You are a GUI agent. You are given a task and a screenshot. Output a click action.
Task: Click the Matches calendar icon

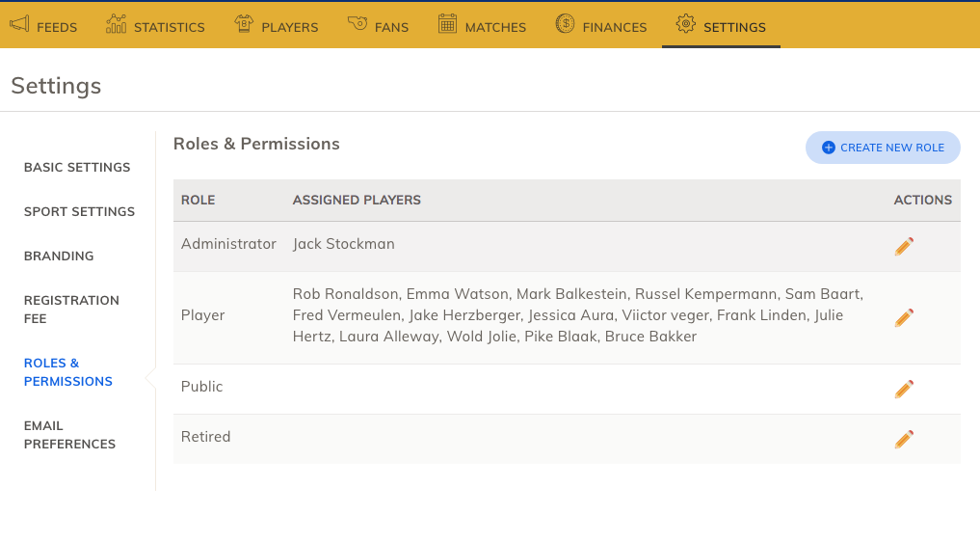tap(447, 24)
